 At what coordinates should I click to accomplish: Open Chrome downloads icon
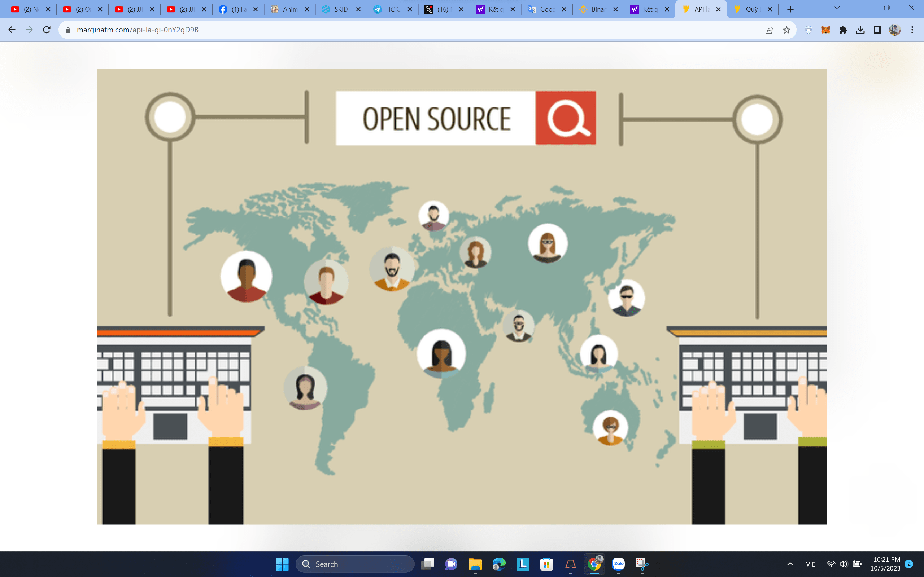pos(860,30)
